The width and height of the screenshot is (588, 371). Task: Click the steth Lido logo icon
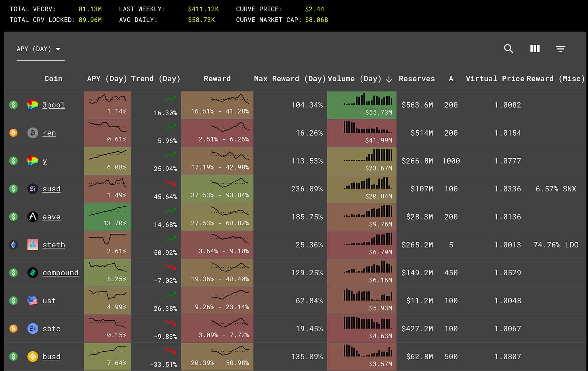pos(33,245)
